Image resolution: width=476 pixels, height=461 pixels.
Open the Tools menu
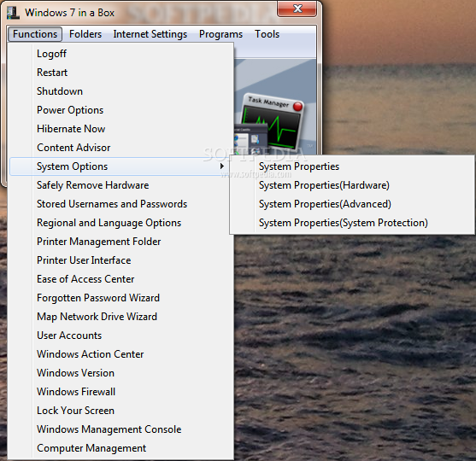pyautogui.click(x=267, y=34)
